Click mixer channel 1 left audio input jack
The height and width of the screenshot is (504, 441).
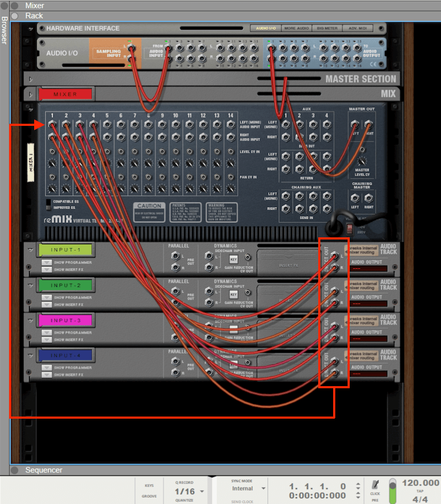coord(52,124)
